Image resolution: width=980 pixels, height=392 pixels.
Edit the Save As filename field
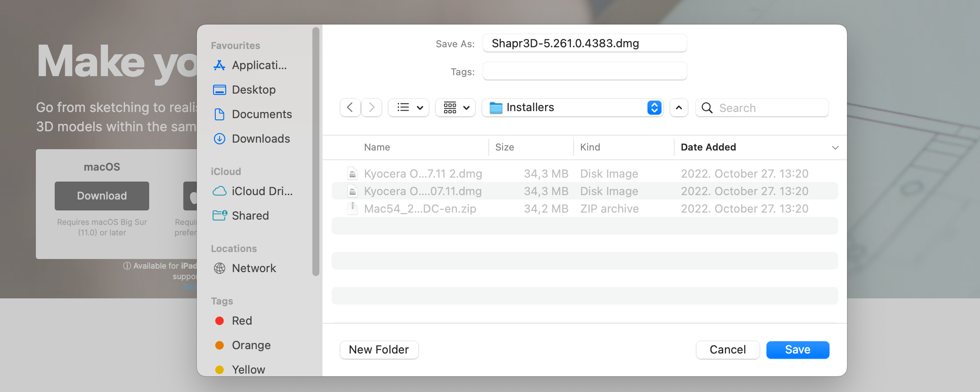(585, 43)
